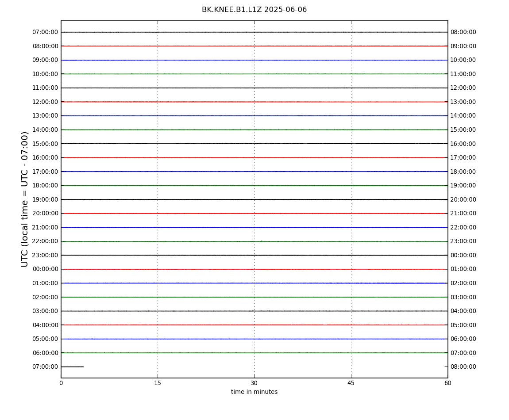Click the right-axis end time 02:00:00
The height and width of the screenshot is (420, 509).
click(x=463, y=283)
